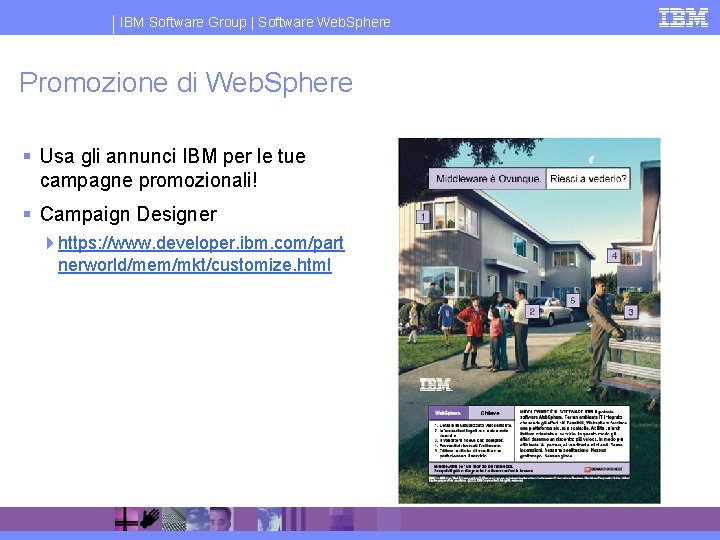This screenshot has height=540, width=720.
Task: Click the hand icon in footer strip
Action: (x=150, y=518)
